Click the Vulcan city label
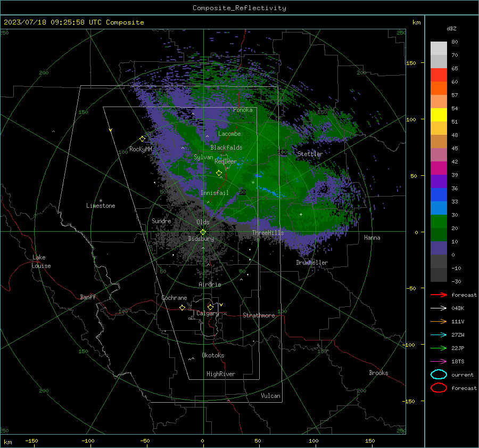The image size is (479, 448). click(x=270, y=396)
